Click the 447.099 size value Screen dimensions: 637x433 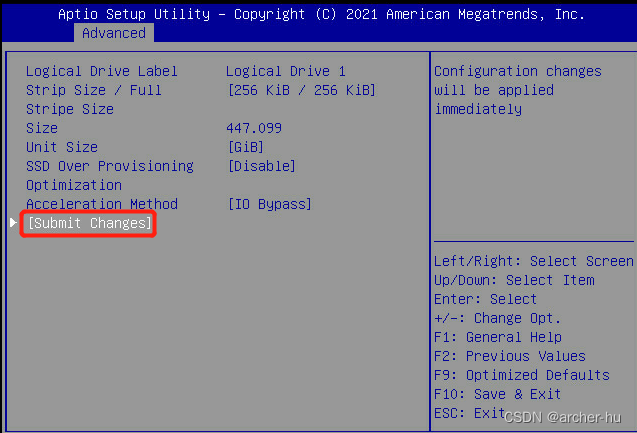click(254, 128)
